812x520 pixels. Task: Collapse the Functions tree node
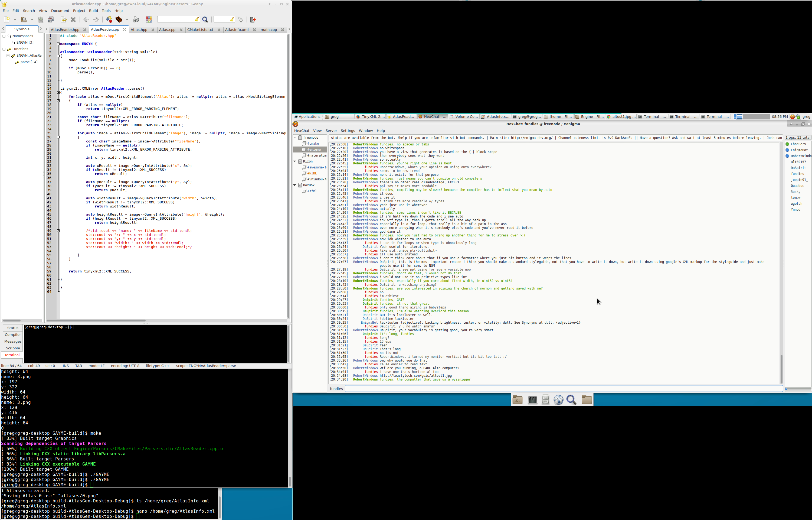tap(4, 49)
